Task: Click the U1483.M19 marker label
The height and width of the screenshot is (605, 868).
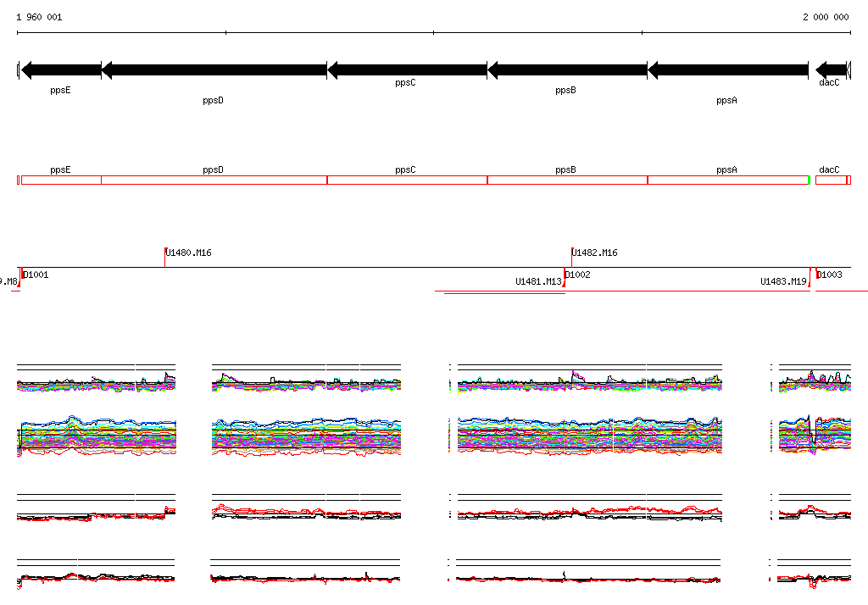Action: [783, 282]
